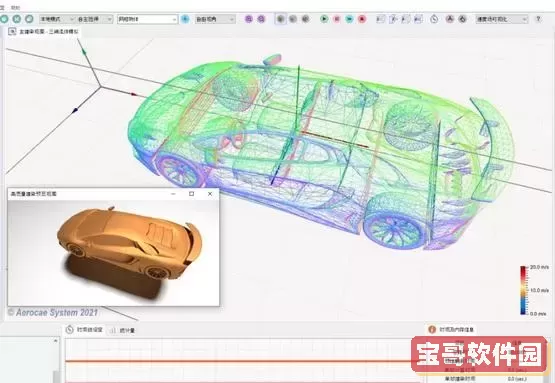The height and width of the screenshot is (383, 555).
Task: Click the scroll-up arrow in the bottom-left panel
Action: (x=56, y=341)
